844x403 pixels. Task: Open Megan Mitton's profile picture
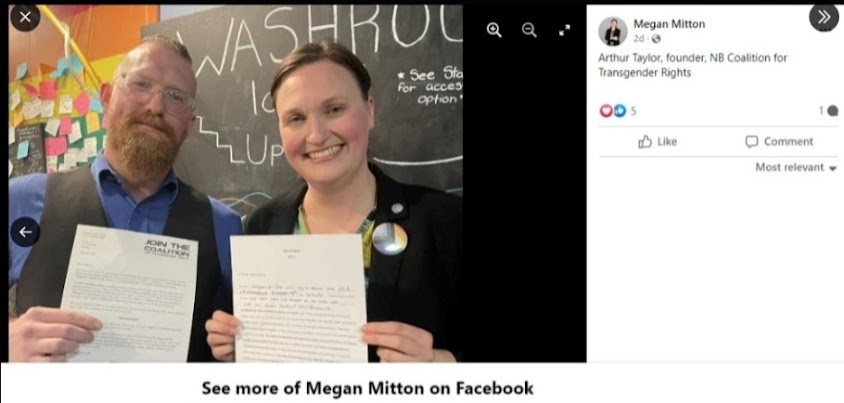[x=613, y=31]
